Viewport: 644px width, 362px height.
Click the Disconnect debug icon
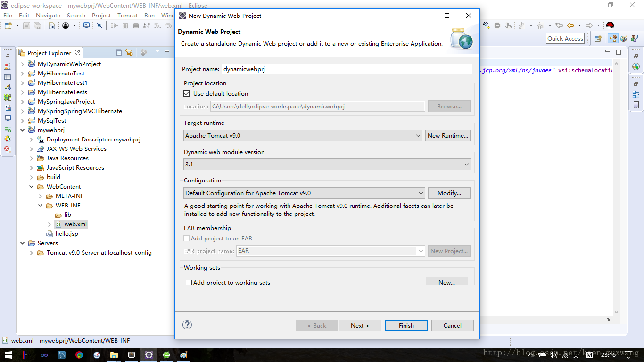(x=147, y=25)
